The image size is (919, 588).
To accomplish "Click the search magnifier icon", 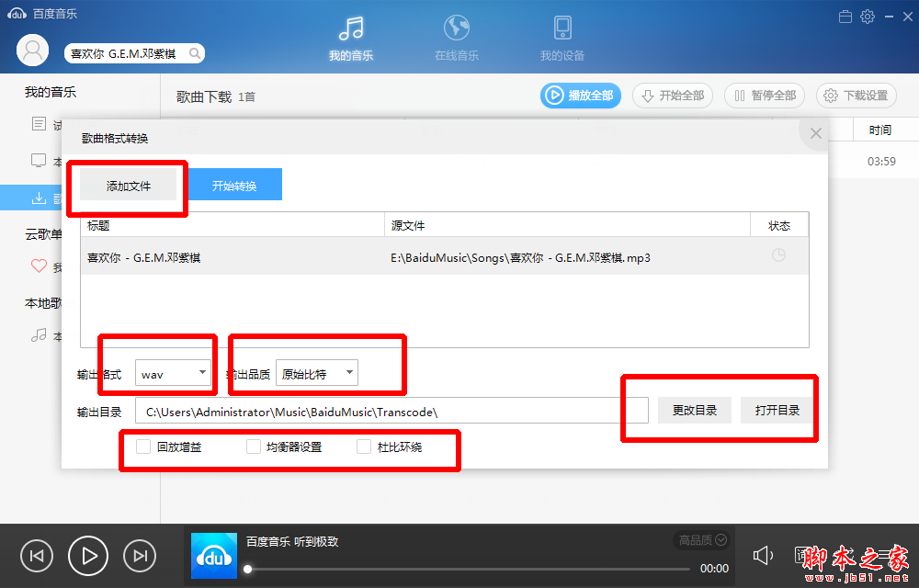I will coord(193,53).
